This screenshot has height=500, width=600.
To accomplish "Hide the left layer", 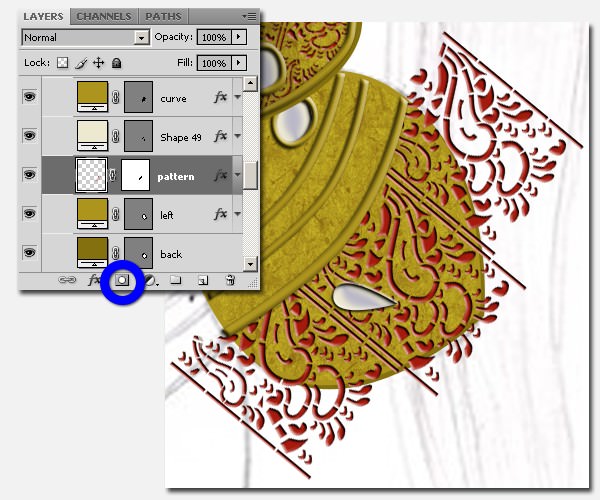I will (29, 213).
